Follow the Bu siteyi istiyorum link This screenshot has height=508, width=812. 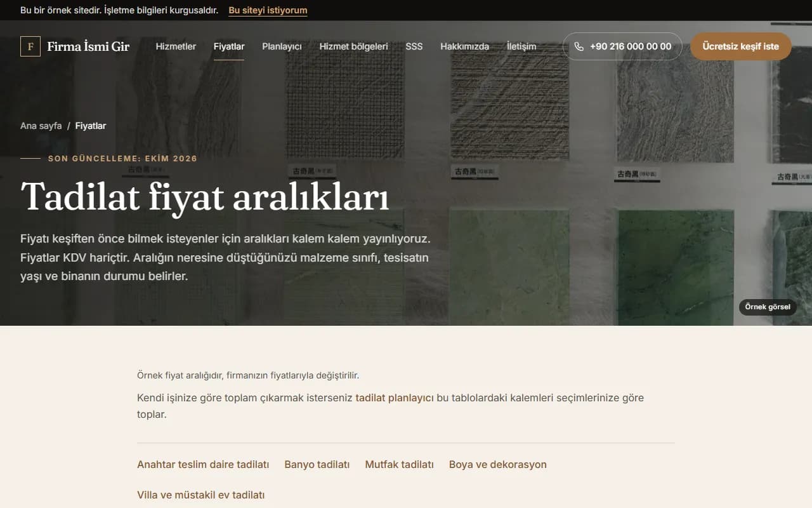[x=268, y=10]
